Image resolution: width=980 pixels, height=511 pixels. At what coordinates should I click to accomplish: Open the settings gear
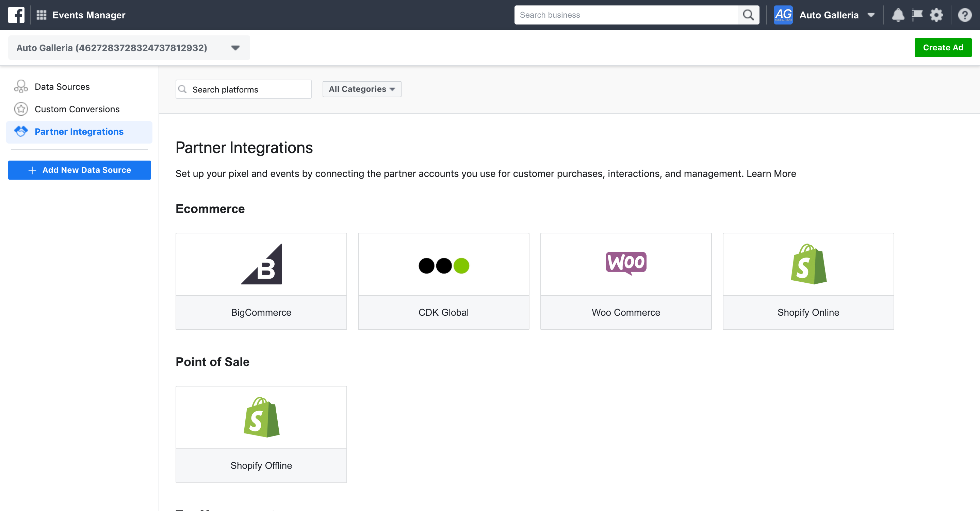pyautogui.click(x=936, y=15)
